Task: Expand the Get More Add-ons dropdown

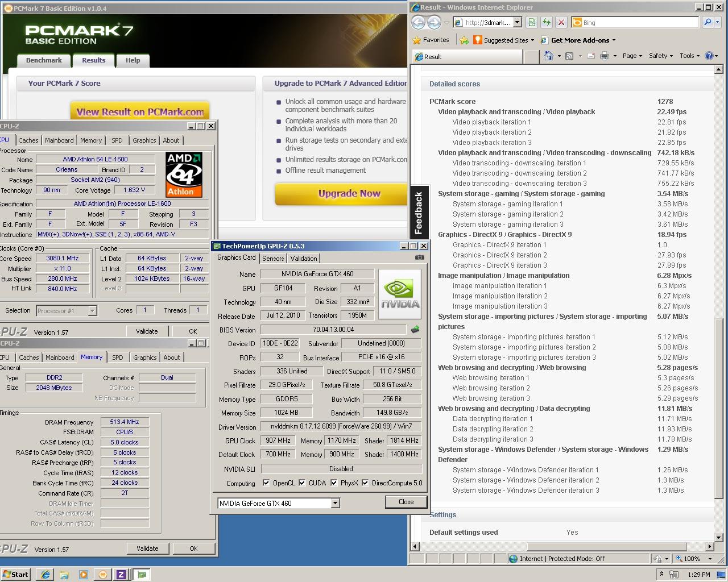Action: (614, 40)
